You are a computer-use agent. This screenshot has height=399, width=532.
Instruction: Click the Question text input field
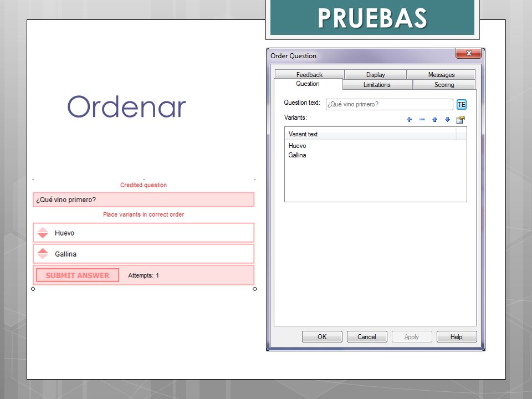[389, 105]
